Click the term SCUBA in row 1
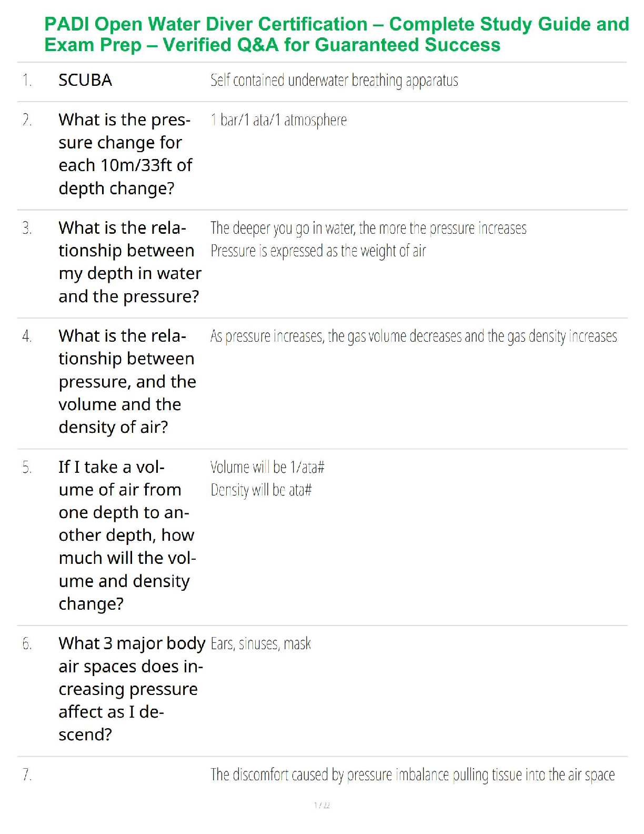 [x=85, y=80]
